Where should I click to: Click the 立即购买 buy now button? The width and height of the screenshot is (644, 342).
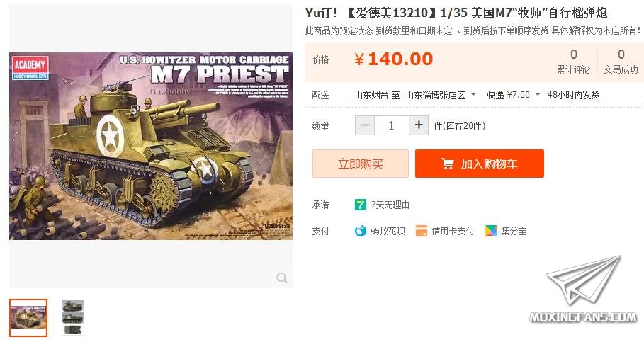point(361,164)
